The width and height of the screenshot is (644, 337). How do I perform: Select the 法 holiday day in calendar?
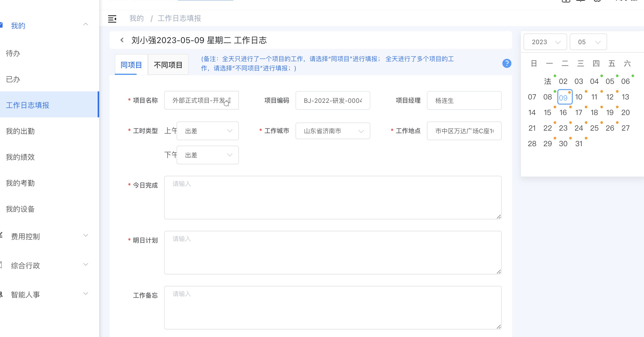548,81
